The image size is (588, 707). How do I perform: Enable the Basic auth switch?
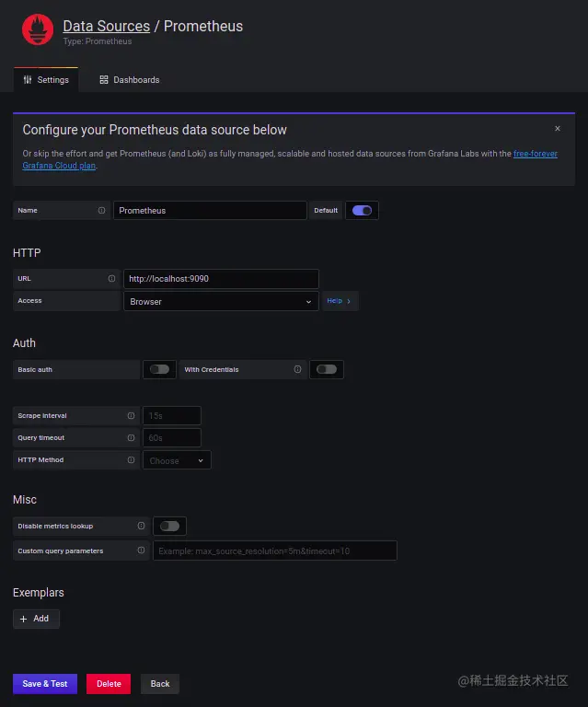tap(159, 369)
